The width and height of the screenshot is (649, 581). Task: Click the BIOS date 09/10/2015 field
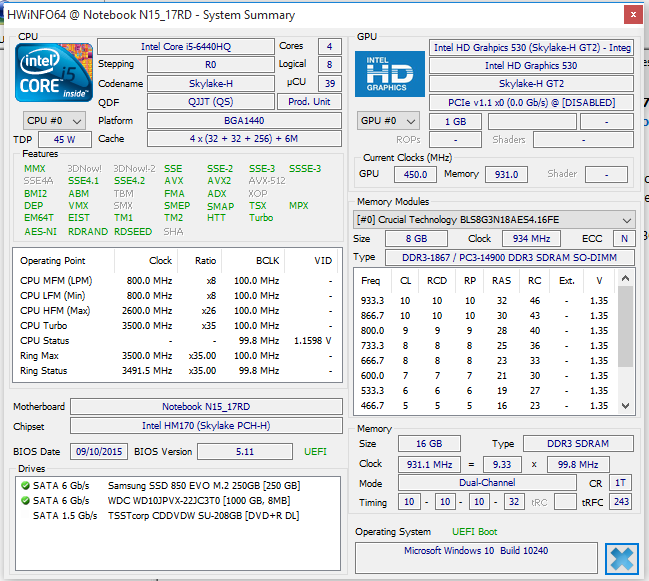coord(99,451)
